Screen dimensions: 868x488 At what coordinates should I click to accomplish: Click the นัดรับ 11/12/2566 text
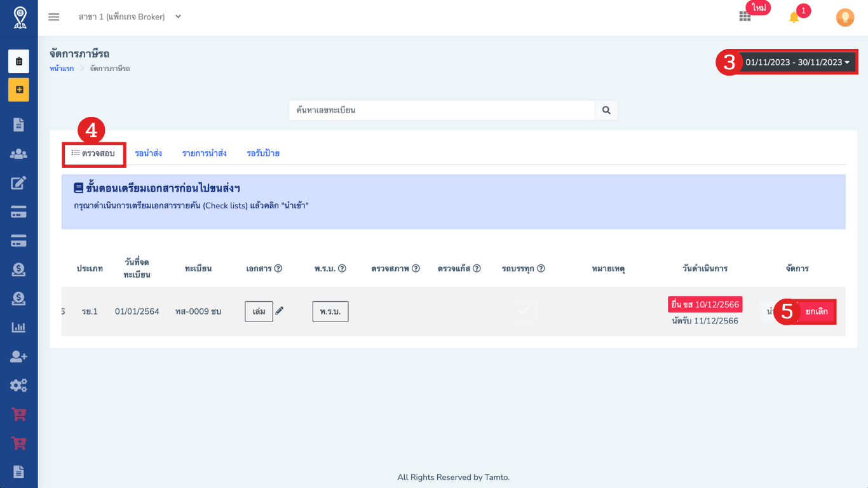705,321
